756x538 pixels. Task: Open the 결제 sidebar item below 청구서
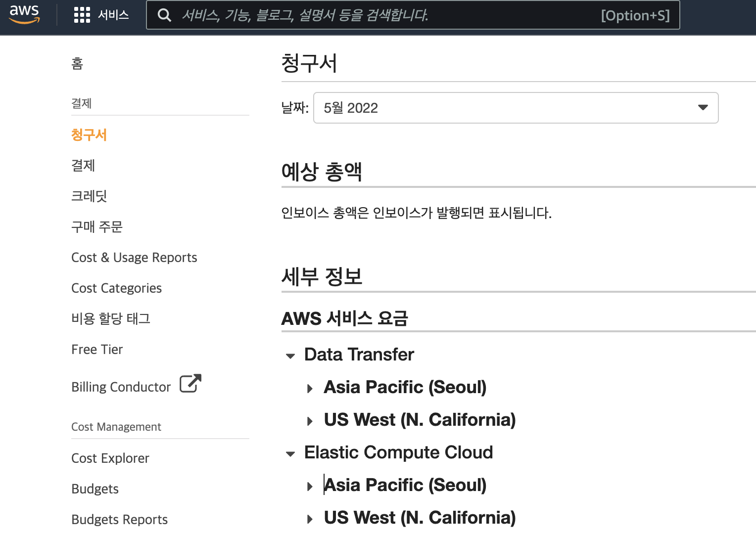[83, 165]
